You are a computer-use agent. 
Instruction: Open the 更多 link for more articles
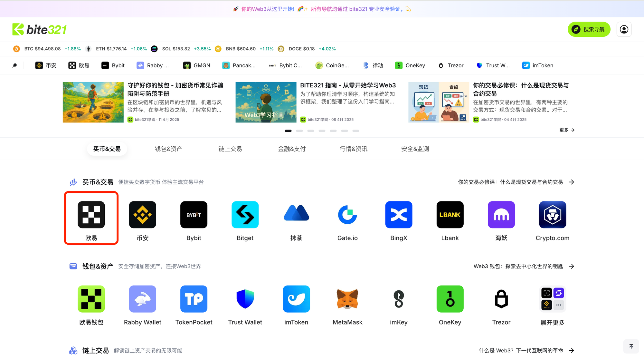pos(567,130)
